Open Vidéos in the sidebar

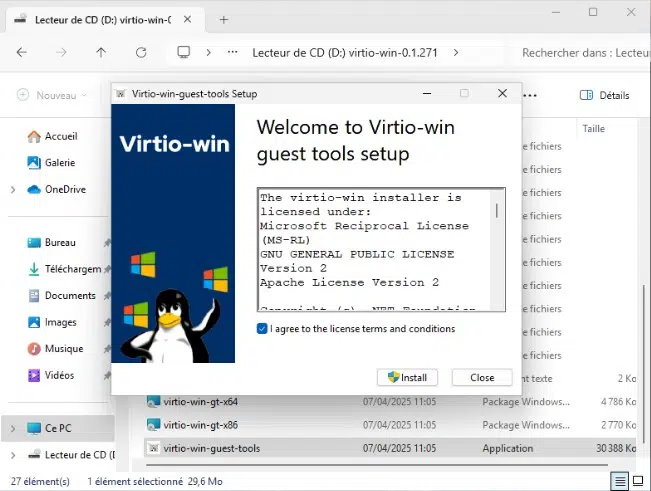pos(59,375)
